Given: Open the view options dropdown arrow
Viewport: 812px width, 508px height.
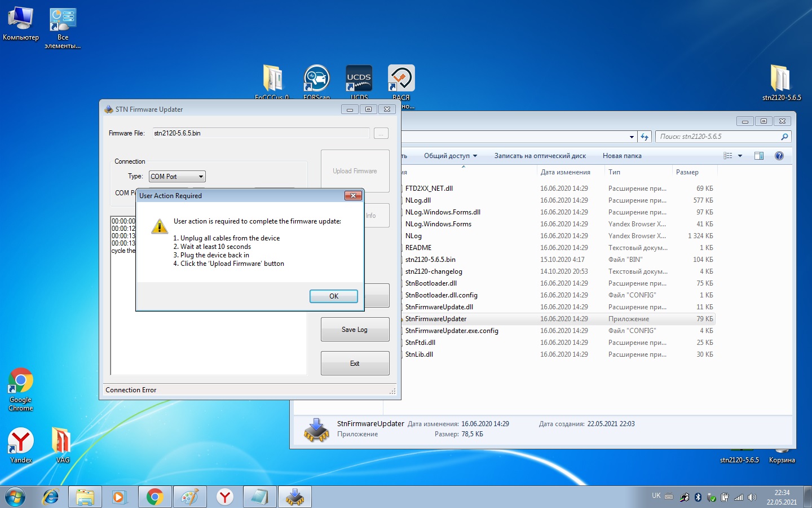Looking at the screenshot, I should coord(740,156).
